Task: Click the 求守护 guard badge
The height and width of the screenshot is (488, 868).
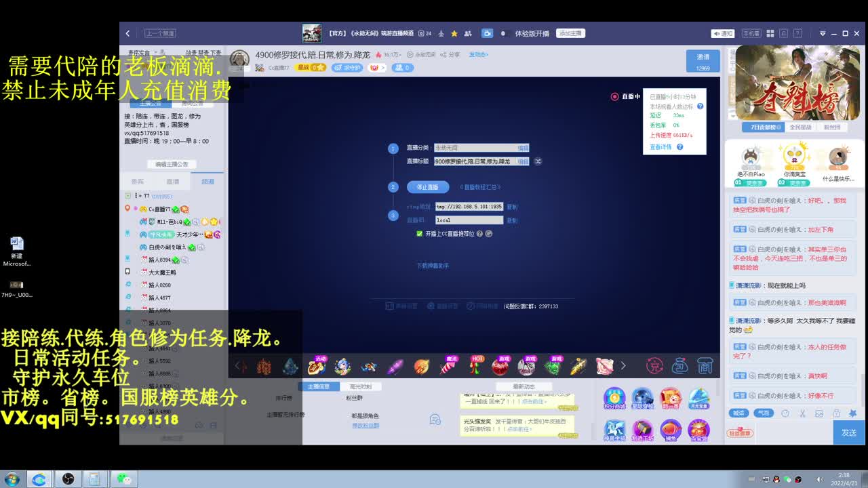Action: pyautogui.click(x=347, y=68)
